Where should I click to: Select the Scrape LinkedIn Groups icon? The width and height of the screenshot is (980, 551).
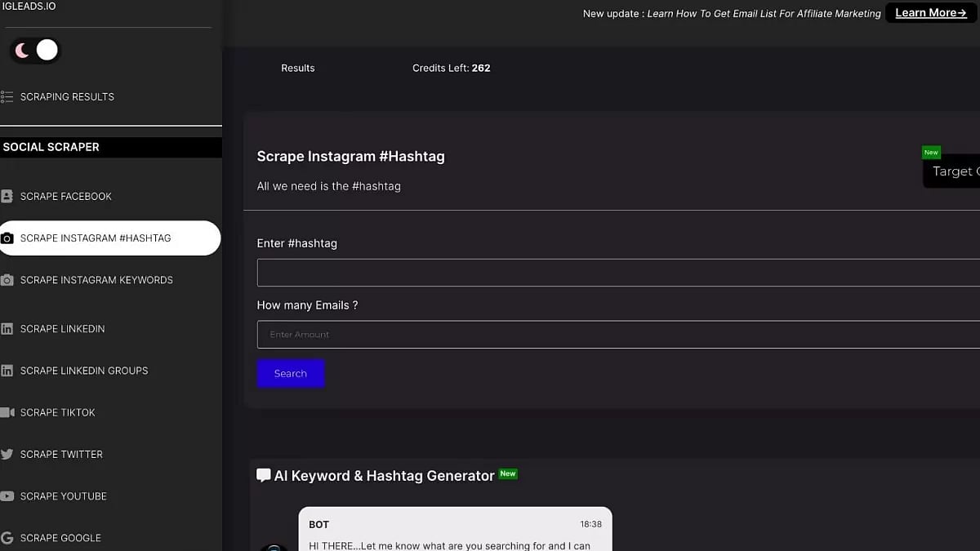(8, 370)
